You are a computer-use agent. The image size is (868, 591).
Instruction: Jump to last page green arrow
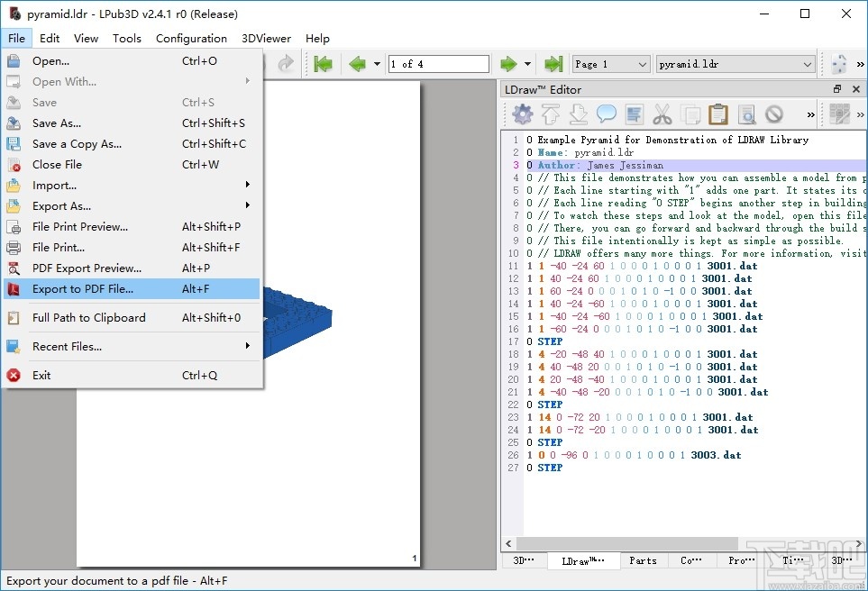point(553,64)
